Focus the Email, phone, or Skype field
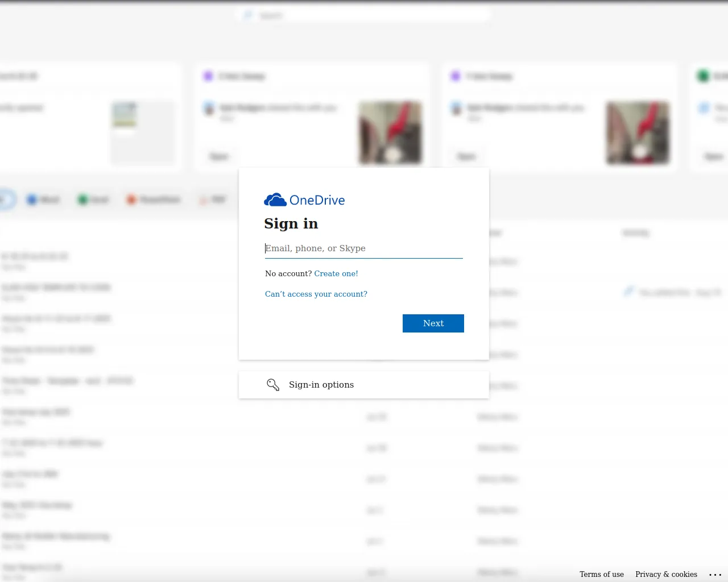Viewport: 728px width, 582px height. 363,248
